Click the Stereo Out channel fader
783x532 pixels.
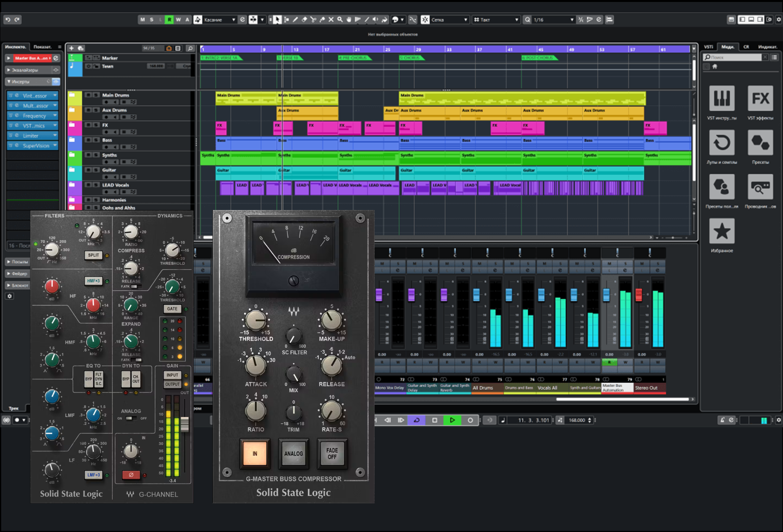(639, 295)
